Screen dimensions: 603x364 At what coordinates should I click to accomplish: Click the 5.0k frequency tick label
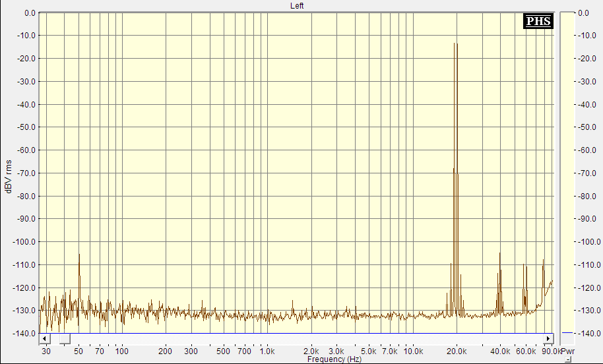tap(368, 351)
